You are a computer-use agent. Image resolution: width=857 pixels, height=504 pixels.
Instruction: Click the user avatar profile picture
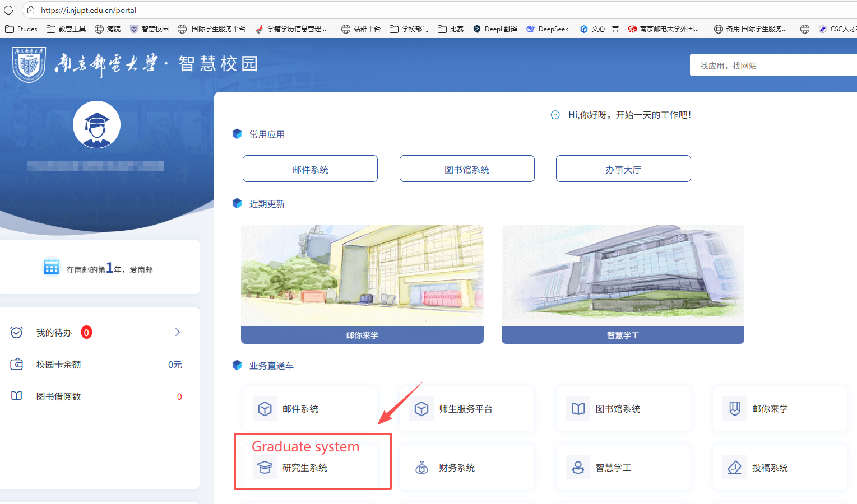[x=96, y=124]
